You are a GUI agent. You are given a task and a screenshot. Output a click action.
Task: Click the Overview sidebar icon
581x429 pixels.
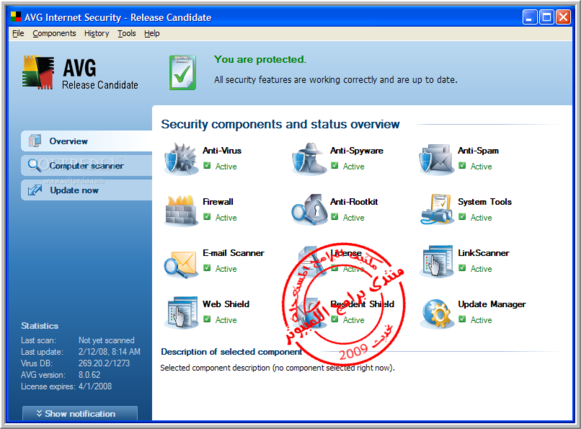35,141
